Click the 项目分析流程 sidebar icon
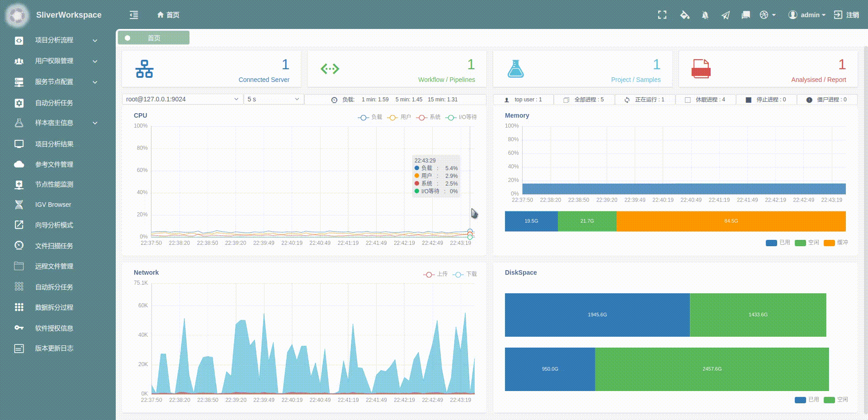This screenshot has height=420, width=868. click(x=19, y=40)
